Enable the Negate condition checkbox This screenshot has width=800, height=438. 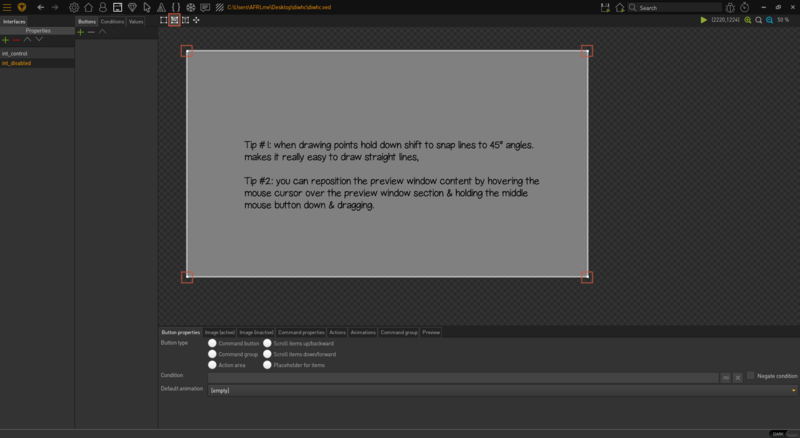click(x=751, y=376)
